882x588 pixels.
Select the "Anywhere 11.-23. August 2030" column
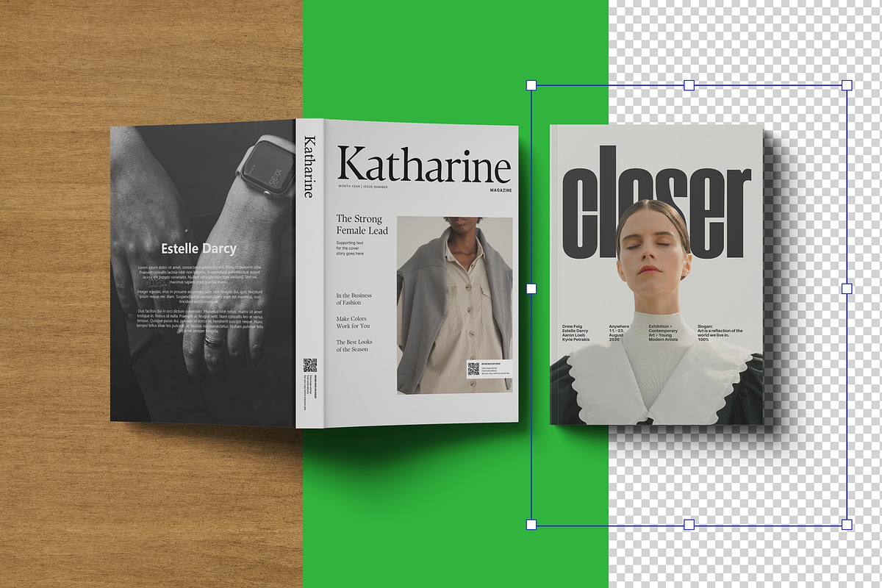click(x=620, y=333)
